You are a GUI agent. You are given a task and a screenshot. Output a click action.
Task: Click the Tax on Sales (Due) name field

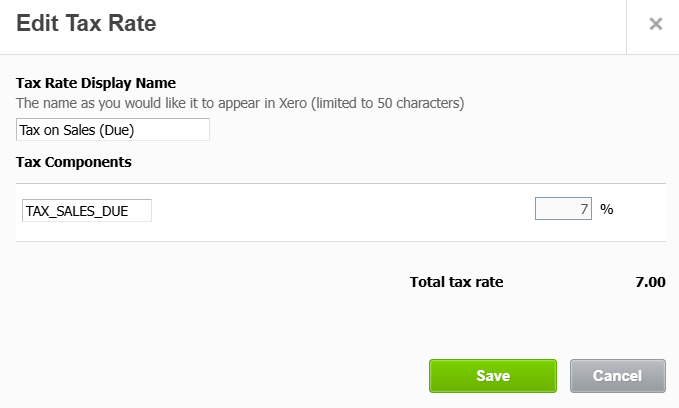[113, 130]
